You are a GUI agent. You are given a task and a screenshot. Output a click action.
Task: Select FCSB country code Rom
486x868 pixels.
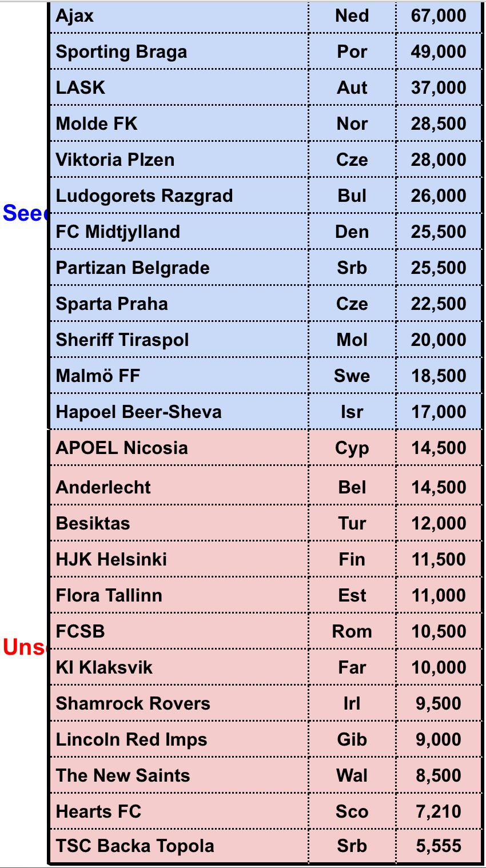click(x=352, y=631)
